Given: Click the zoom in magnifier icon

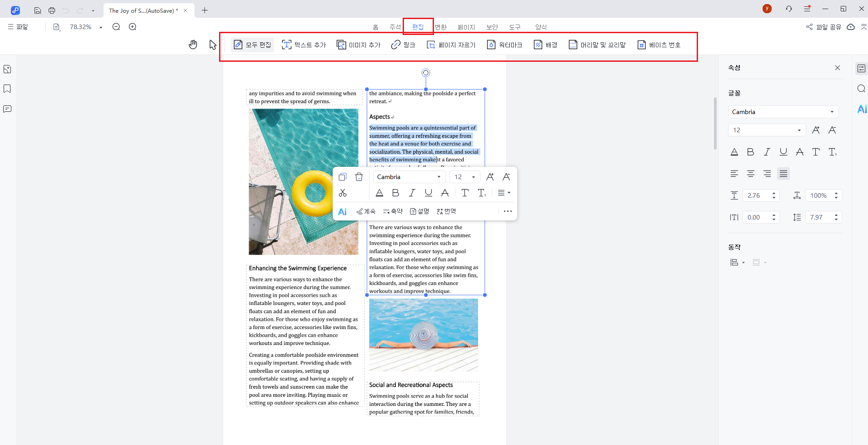Looking at the screenshot, I should pyautogui.click(x=133, y=27).
